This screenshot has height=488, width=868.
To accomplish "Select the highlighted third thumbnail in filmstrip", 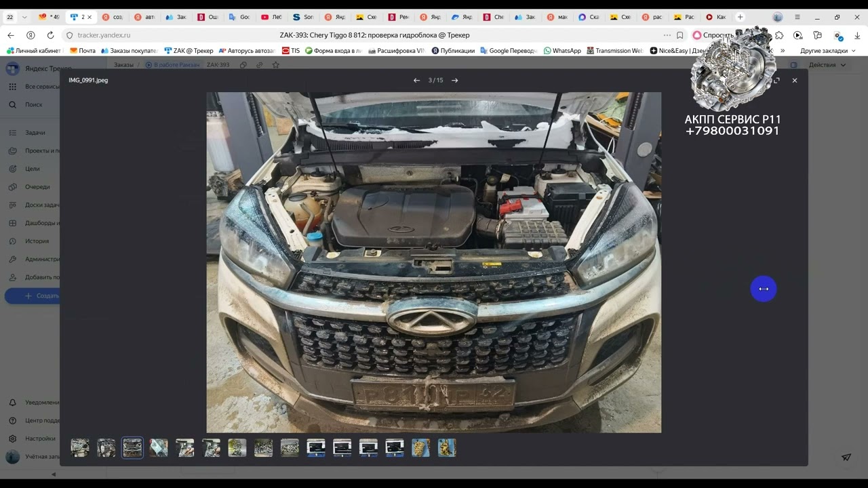I will pos(132,447).
